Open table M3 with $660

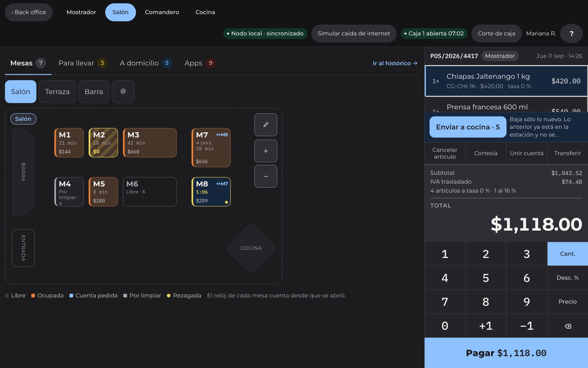point(150,143)
